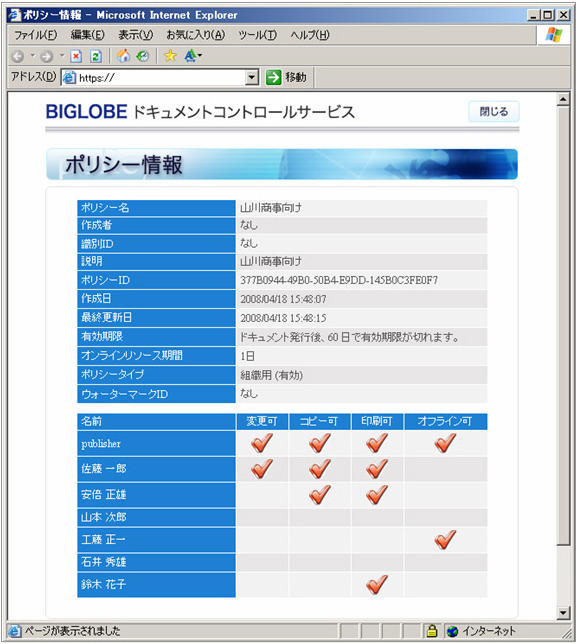The image size is (576, 644).
Task: Click the 移動 go button
Action: [286, 77]
